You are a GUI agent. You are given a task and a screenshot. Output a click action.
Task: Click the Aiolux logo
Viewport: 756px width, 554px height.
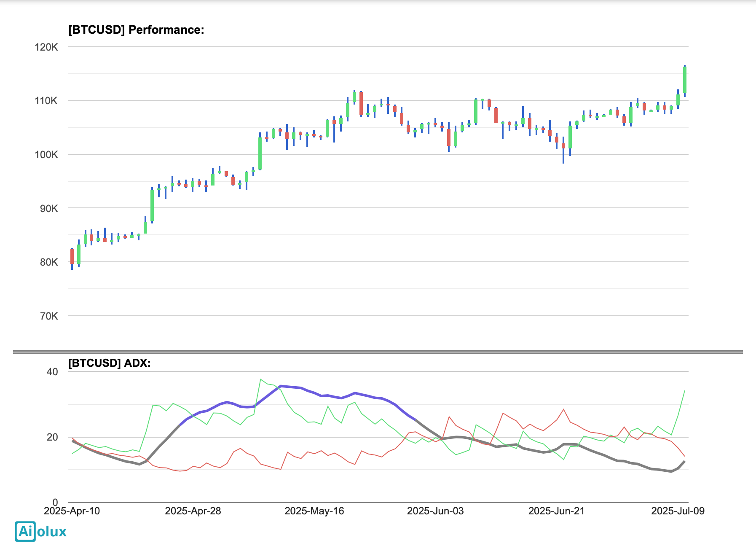tap(41, 531)
